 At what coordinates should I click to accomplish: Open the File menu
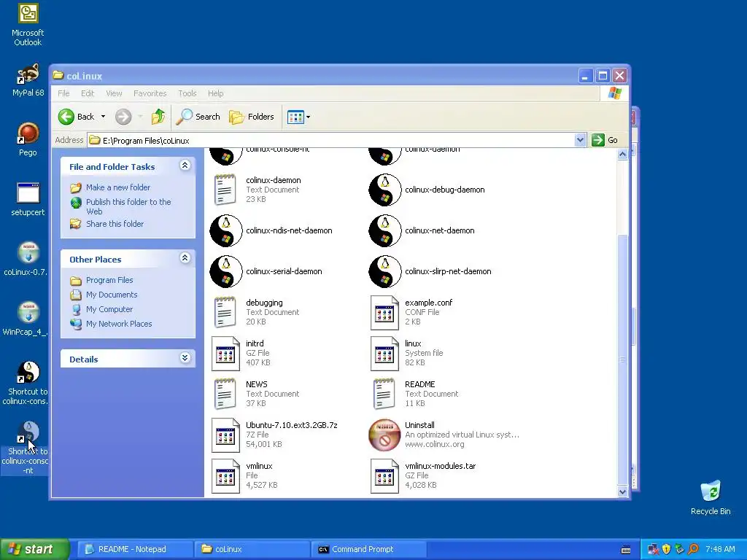click(63, 93)
